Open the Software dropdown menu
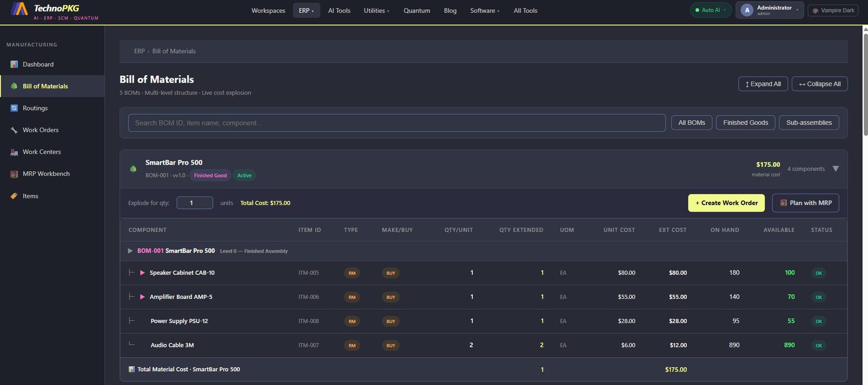Image resolution: width=868 pixels, height=385 pixels. [x=485, y=10]
